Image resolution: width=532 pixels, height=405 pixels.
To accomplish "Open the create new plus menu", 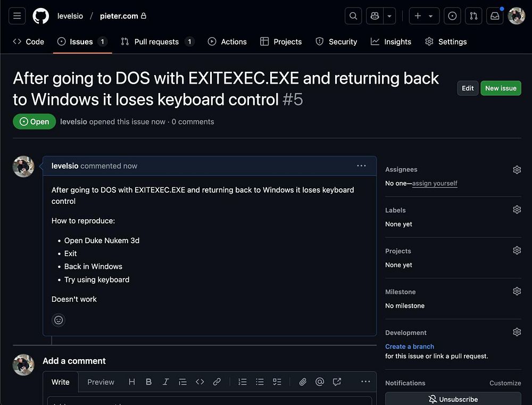I will (x=424, y=16).
